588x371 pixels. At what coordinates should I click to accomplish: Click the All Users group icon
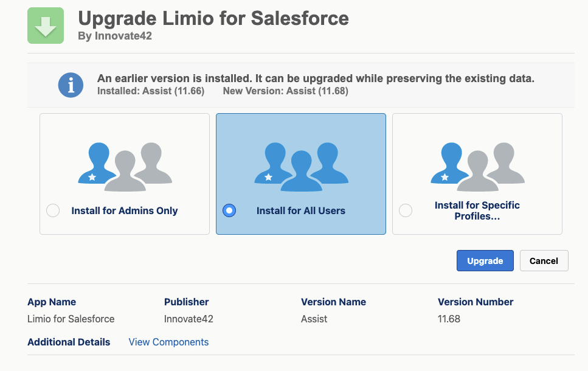coord(301,167)
